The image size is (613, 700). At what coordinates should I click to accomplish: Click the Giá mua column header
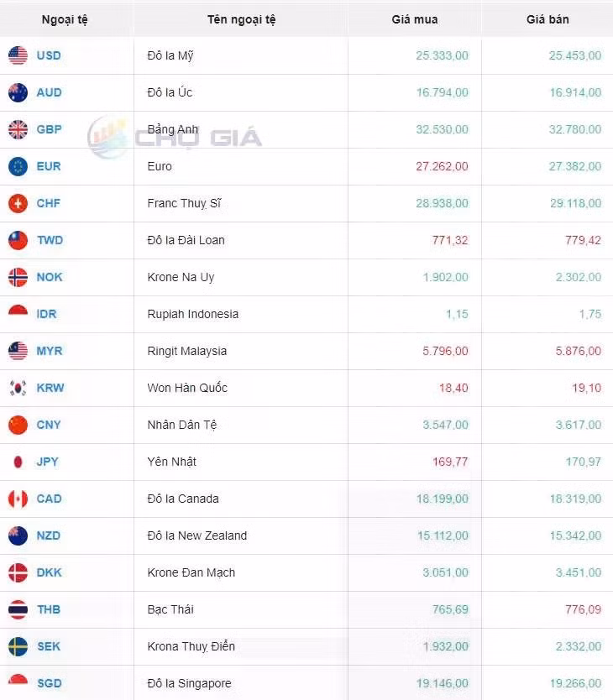pyautogui.click(x=415, y=19)
